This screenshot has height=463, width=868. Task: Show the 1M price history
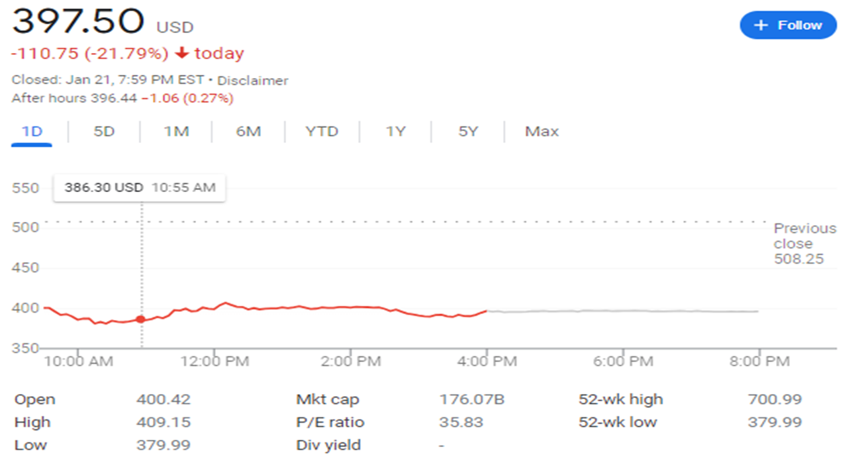176,131
